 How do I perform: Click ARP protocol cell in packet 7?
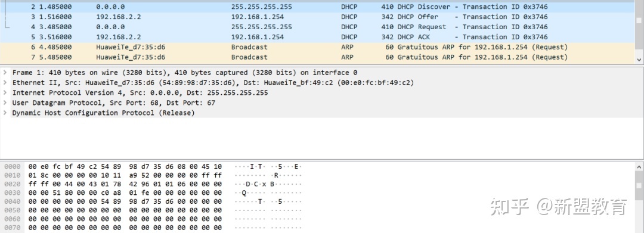pyautogui.click(x=347, y=57)
